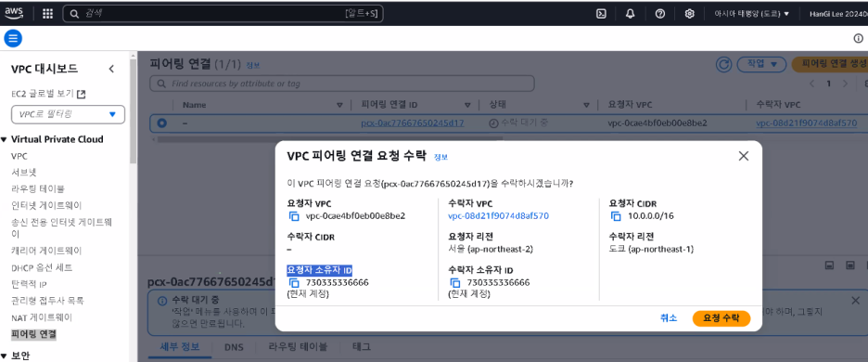Go to the previous page of results
Viewport: 868px width, 362px height.
coord(812,84)
